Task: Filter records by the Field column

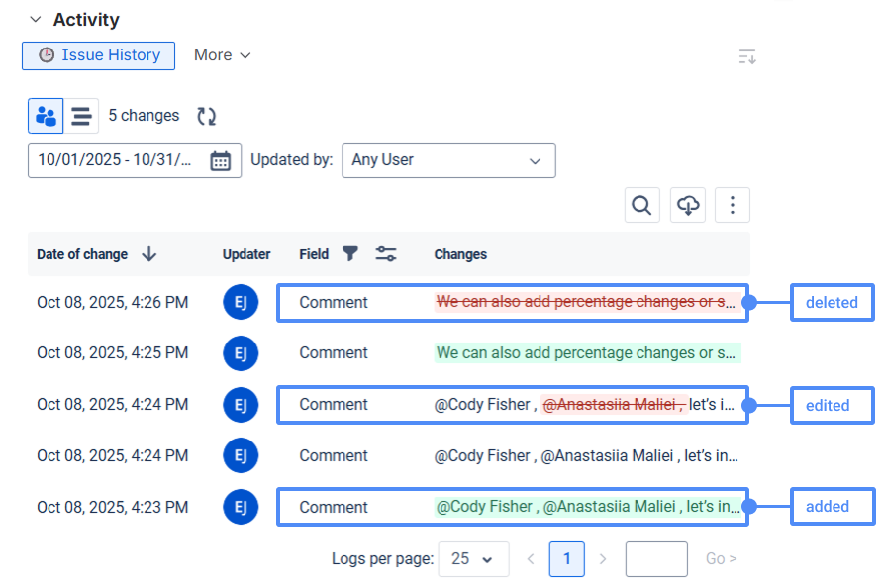Action: click(x=349, y=254)
